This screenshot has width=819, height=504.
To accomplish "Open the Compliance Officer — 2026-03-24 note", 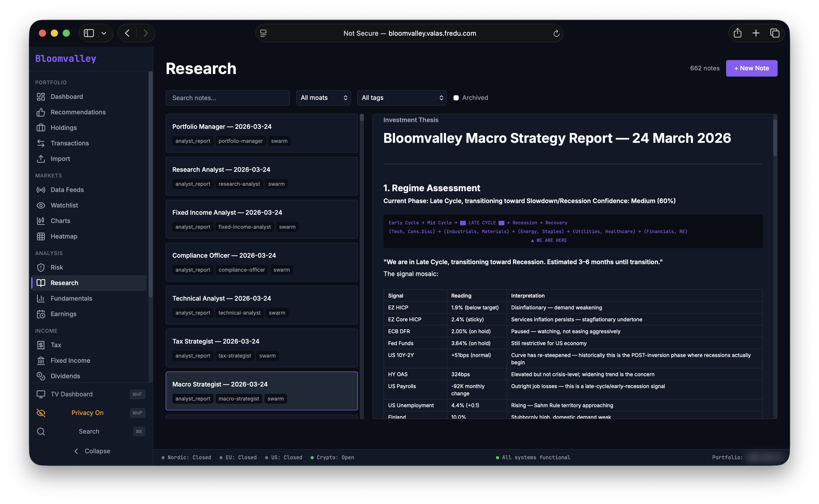I will 262,262.
